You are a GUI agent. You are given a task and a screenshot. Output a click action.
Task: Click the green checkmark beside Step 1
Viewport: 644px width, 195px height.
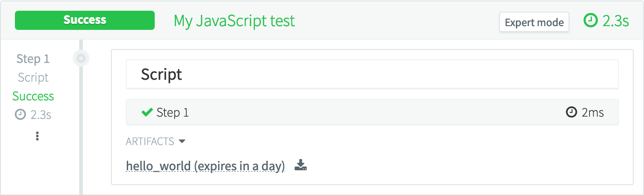coord(147,112)
